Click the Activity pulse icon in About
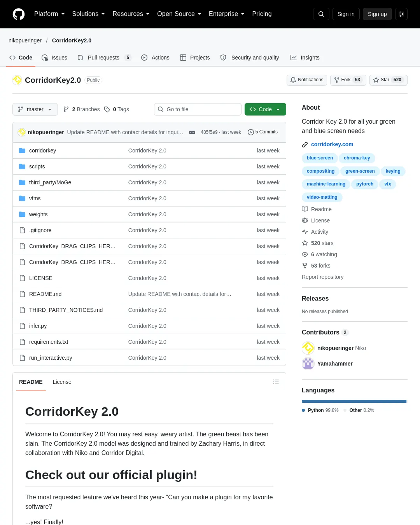The width and height of the screenshot is (420, 525). click(x=305, y=232)
